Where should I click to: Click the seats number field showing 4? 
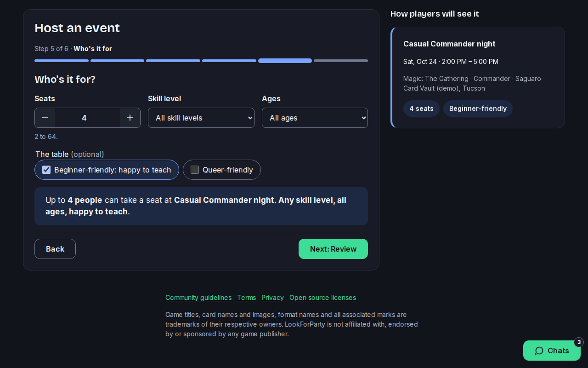point(87,118)
